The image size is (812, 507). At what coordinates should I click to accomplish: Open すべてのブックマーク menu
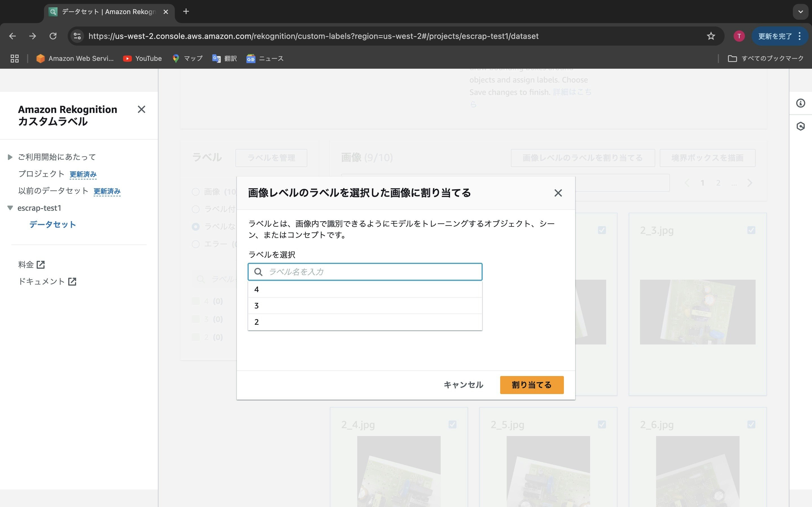click(x=766, y=58)
